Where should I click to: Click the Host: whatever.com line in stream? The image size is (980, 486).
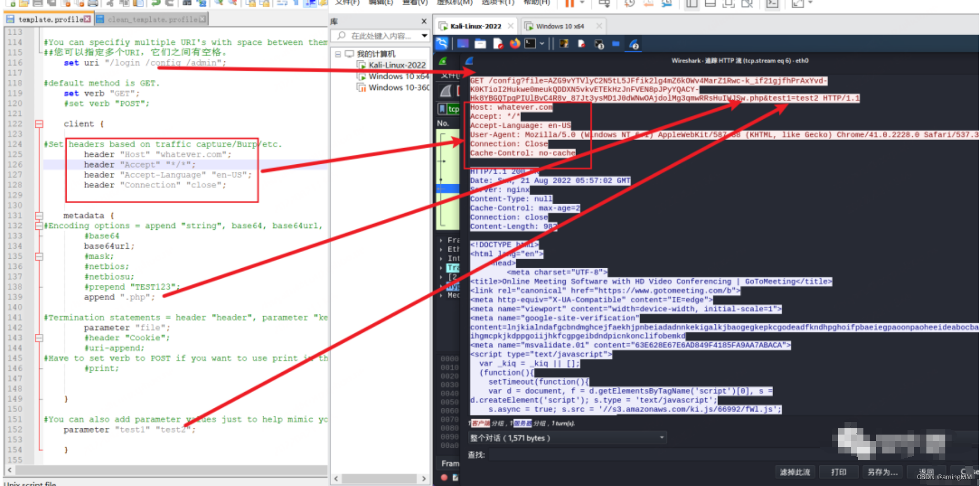tap(511, 107)
